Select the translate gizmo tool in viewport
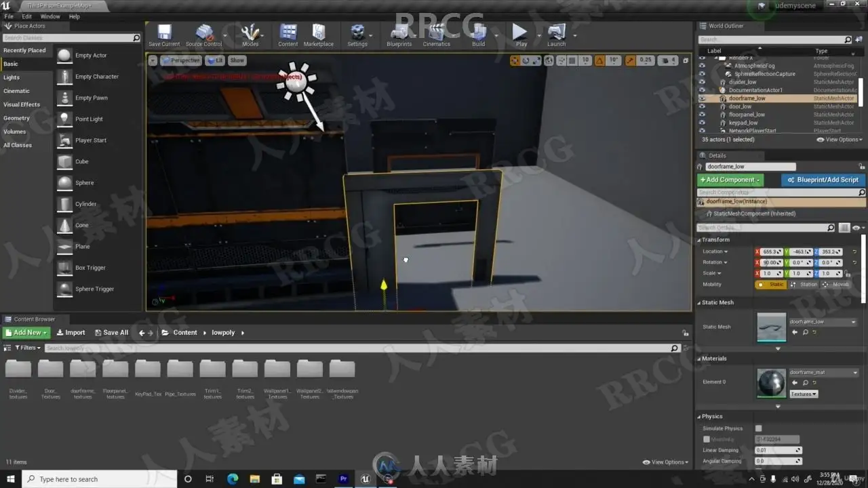 (515, 60)
